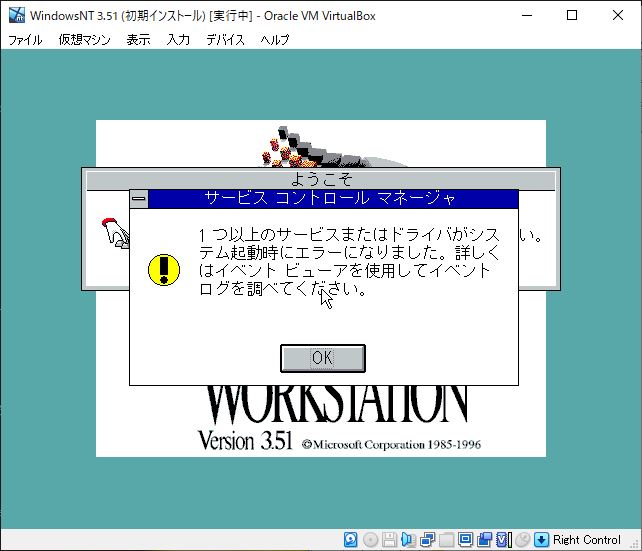Click the hard disk activity icon
This screenshot has width=642, height=551.
(x=351, y=540)
